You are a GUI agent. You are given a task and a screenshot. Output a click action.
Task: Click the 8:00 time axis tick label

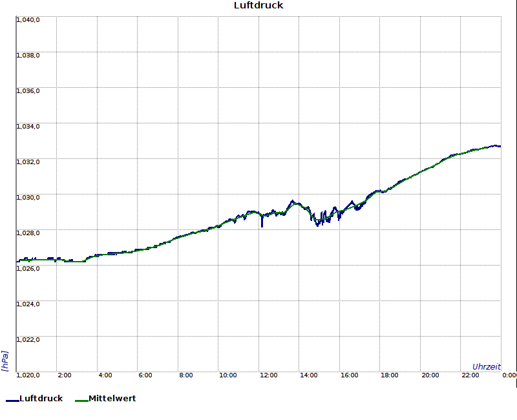[x=186, y=375]
